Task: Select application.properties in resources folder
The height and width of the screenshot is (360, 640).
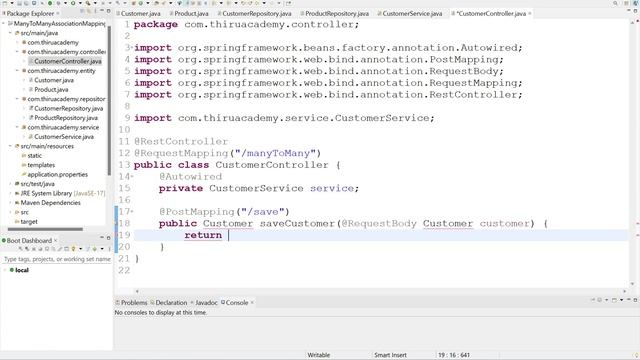Action: [57, 174]
